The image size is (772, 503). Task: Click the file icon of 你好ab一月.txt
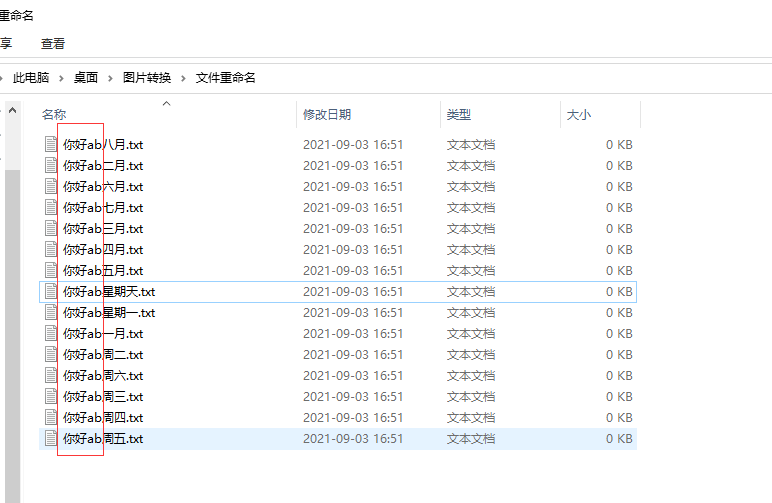pos(51,333)
